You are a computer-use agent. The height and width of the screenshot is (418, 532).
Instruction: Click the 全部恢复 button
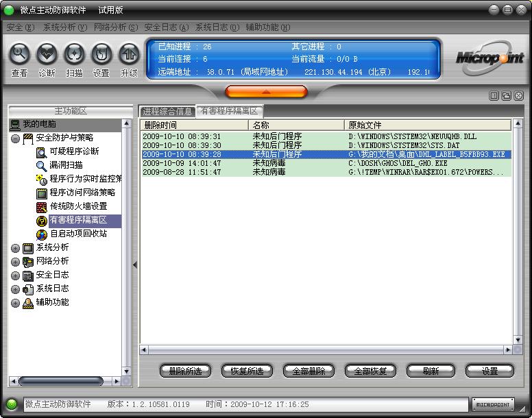tap(370, 371)
